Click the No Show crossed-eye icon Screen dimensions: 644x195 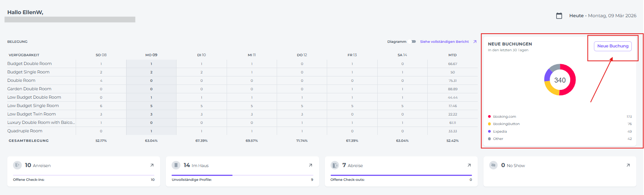coord(493,165)
